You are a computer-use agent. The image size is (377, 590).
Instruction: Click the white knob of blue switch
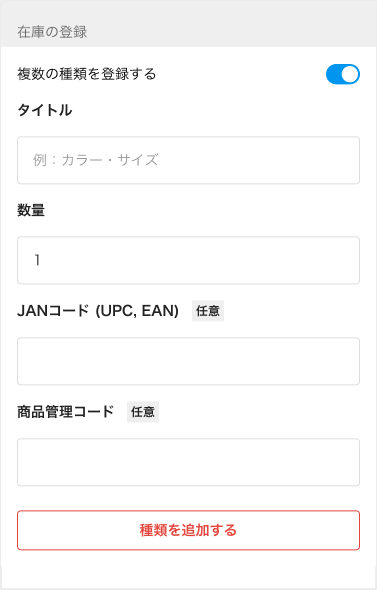(350, 74)
